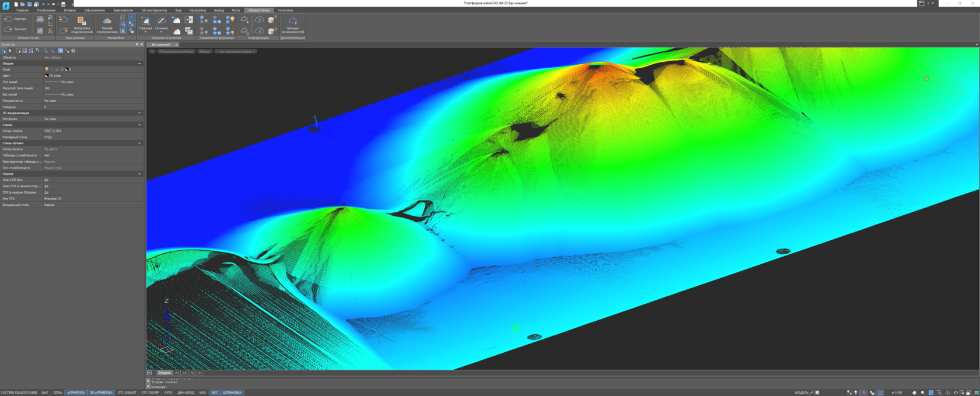Viewport: 980px width, 396px height.
Task: Click the help question mark in Свойства toolbar
Action: tap(73, 51)
